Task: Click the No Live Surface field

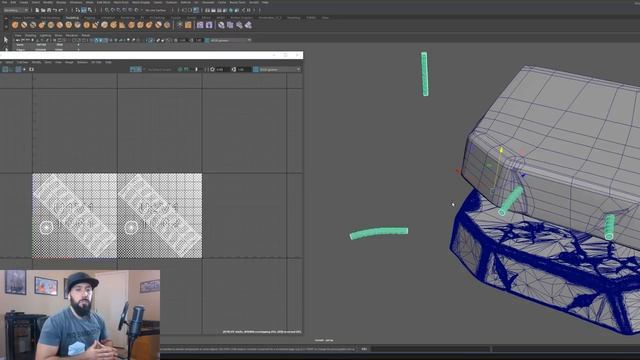Action: point(156,10)
